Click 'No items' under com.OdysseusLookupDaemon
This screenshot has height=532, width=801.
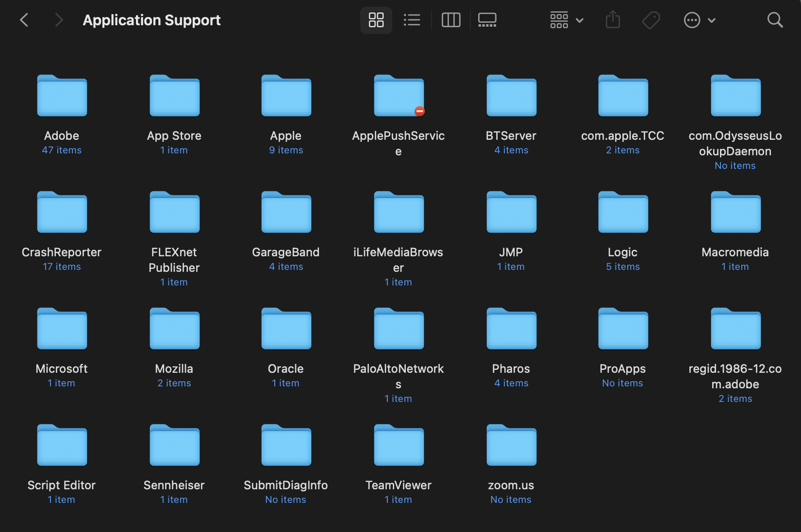[735, 166]
